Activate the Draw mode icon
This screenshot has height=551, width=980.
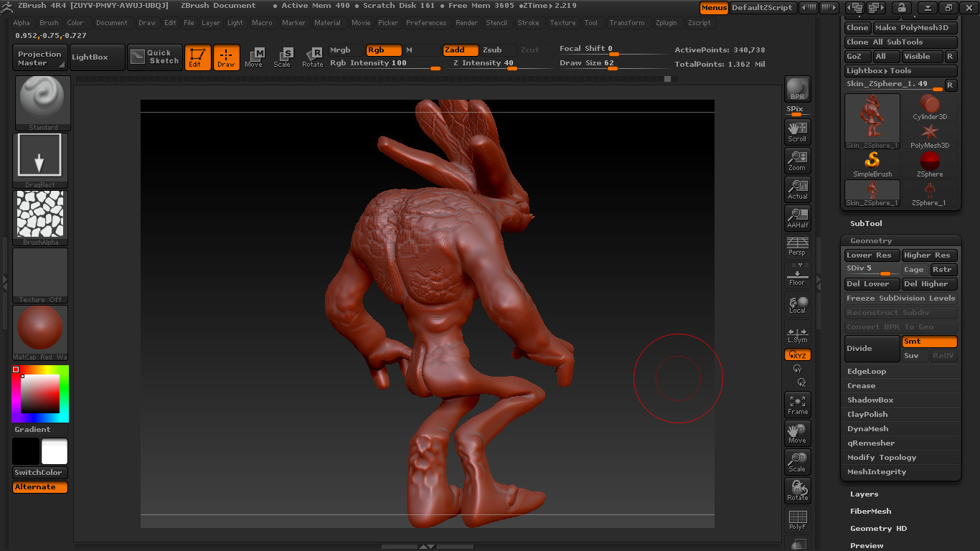pos(226,57)
